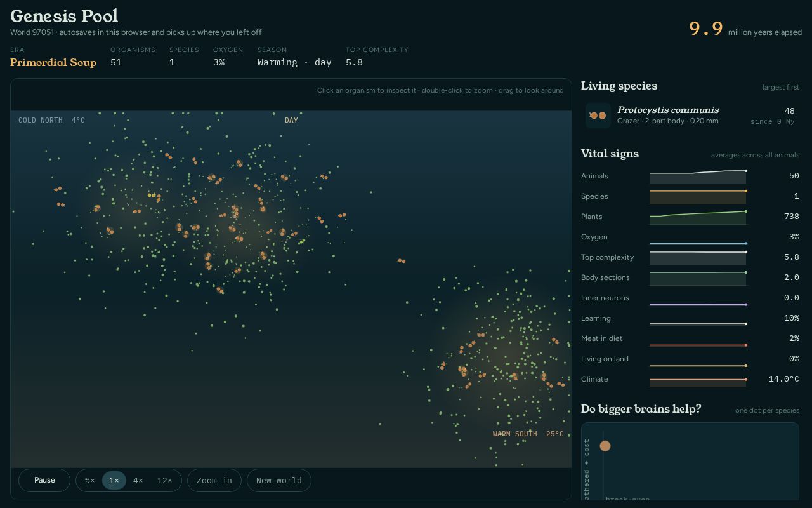
Task: Click the Plants trend sparkline
Action: point(698,217)
